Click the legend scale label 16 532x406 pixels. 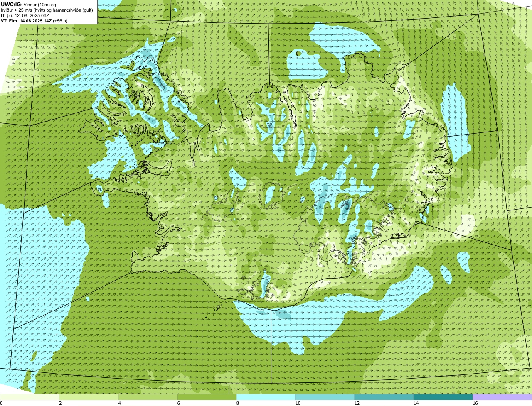(x=475, y=403)
